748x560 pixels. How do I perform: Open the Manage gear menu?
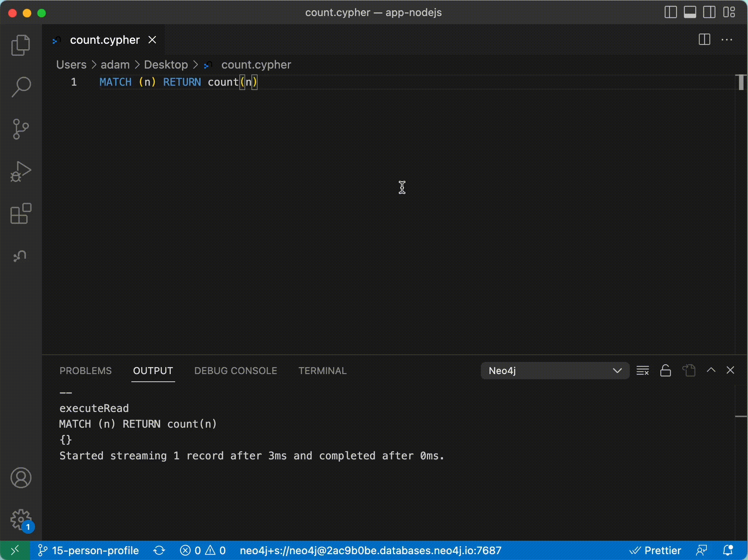21,520
